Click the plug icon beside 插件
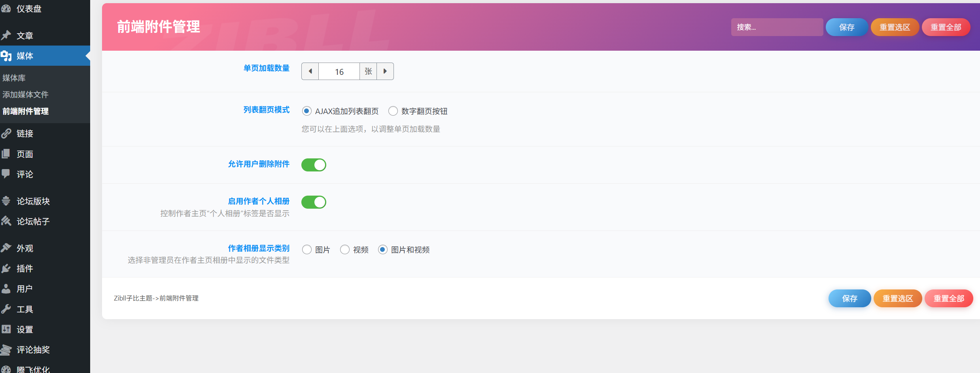Screen dimensions: 980x373 coord(6,268)
